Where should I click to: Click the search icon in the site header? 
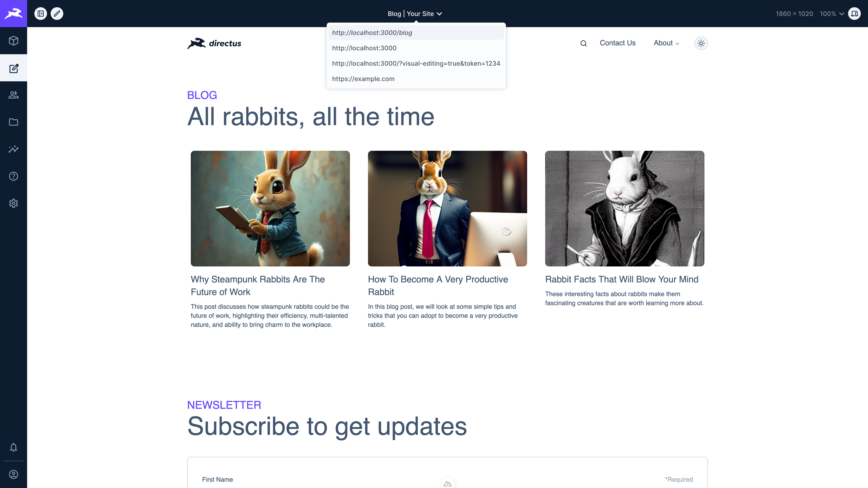[x=583, y=43]
